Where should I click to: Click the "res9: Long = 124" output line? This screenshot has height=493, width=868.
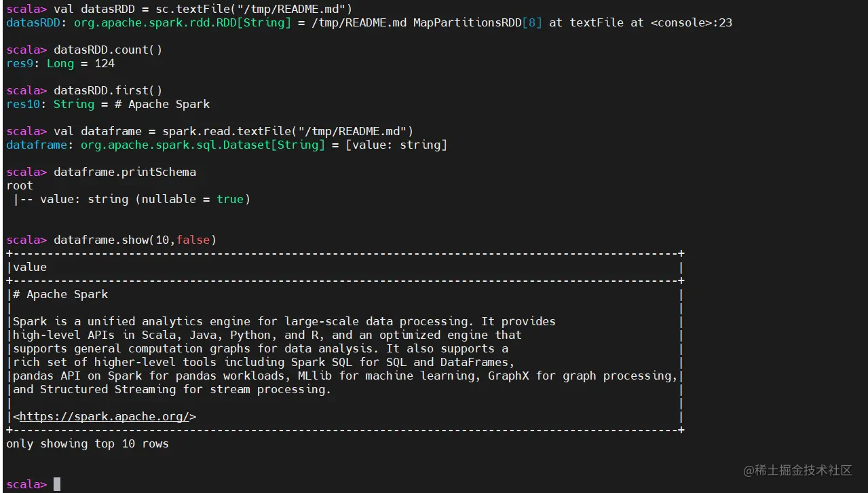point(60,63)
